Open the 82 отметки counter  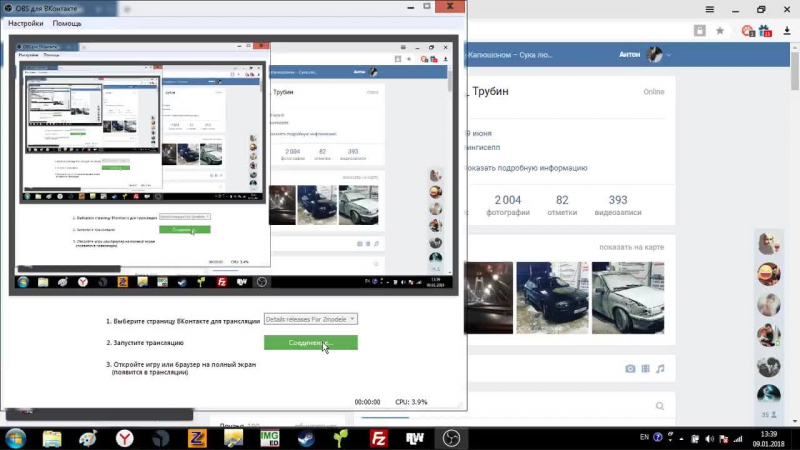click(x=562, y=205)
